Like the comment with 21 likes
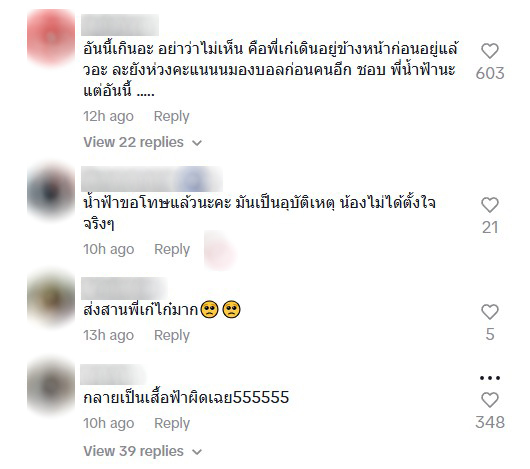Screen dimensions: 530x469 point(490,205)
